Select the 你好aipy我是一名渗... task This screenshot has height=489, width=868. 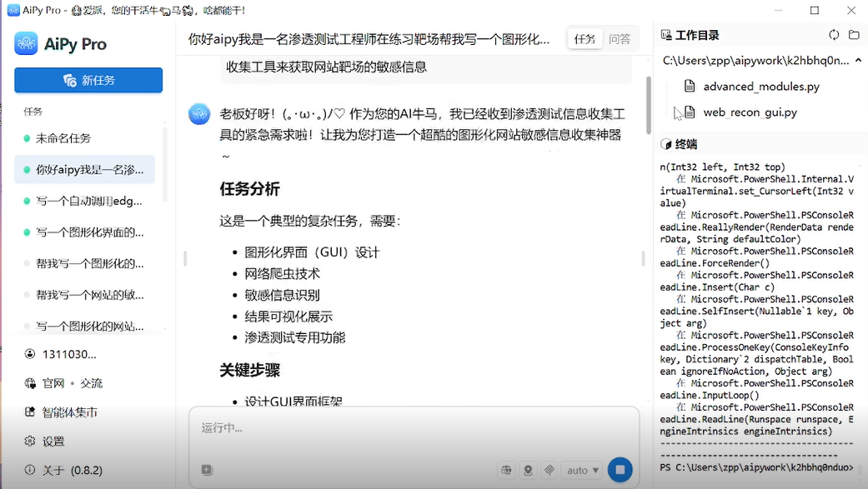pyautogui.click(x=85, y=170)
